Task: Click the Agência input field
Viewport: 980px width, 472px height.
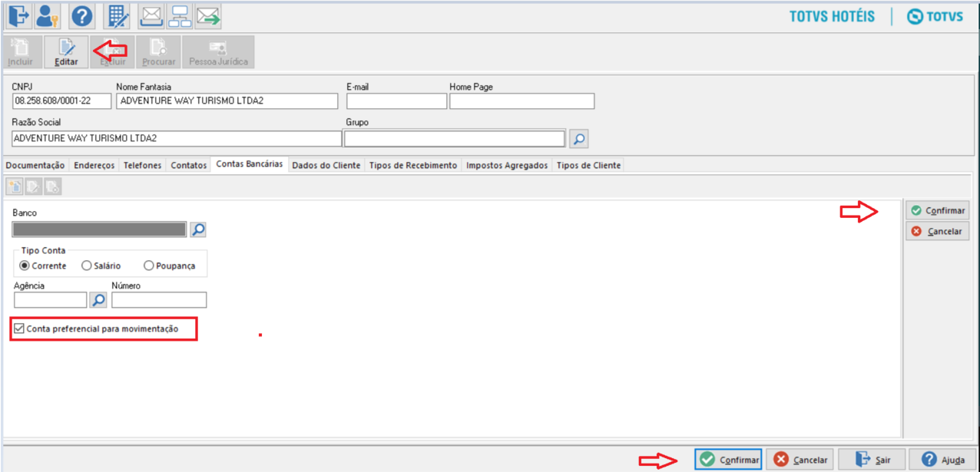Action: (x=51, y=300)
